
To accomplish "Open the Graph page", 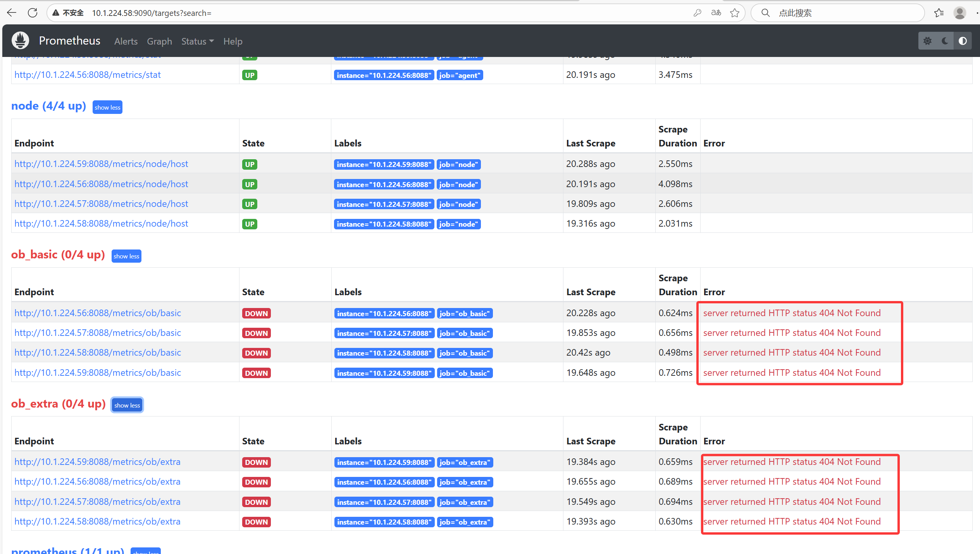I will [x=159, y=41].
